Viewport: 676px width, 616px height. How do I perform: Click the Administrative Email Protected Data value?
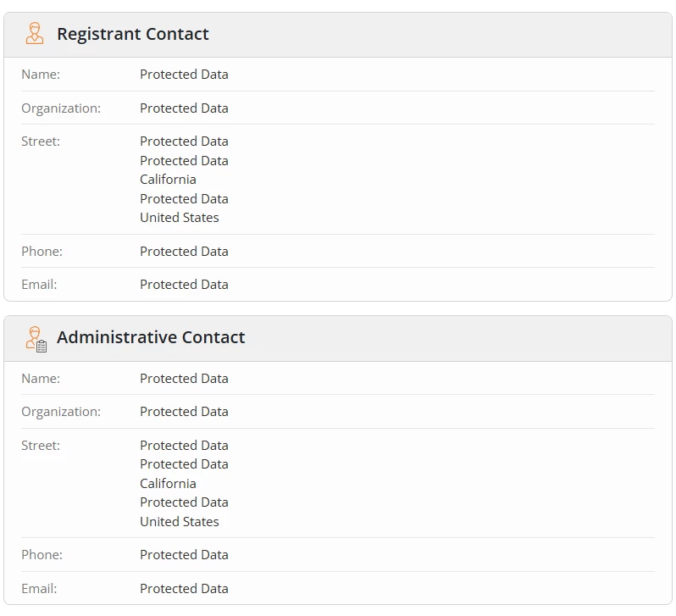point(184,589)
